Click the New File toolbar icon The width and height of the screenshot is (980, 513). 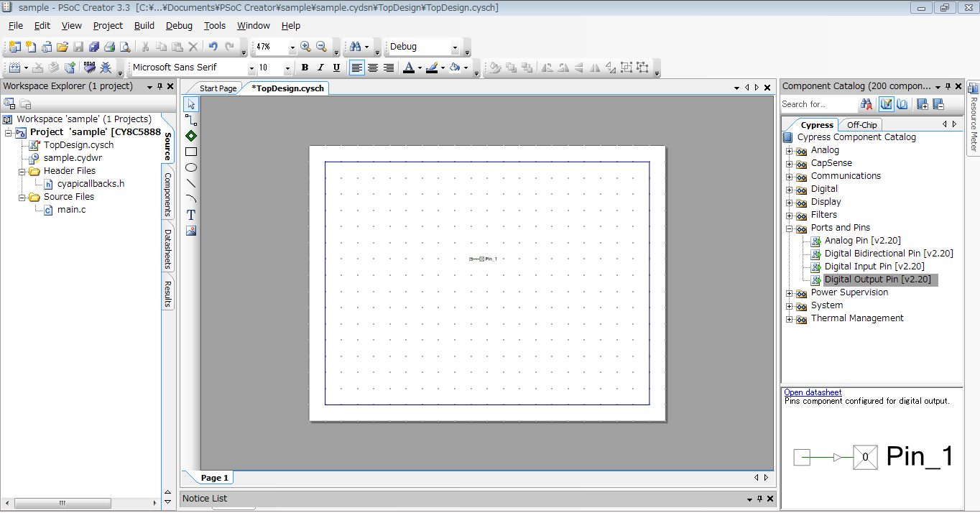coord(31,47)
